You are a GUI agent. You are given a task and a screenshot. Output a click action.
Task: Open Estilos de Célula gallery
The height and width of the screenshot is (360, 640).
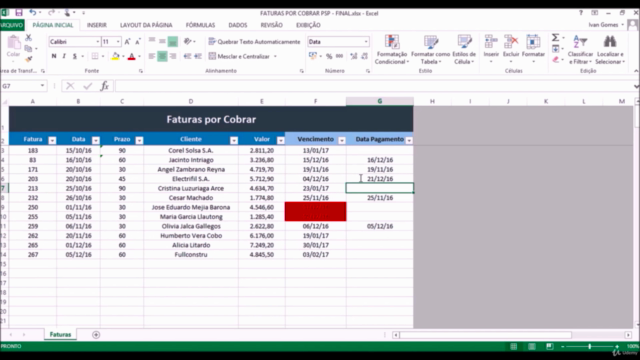(x=464, y=49)
